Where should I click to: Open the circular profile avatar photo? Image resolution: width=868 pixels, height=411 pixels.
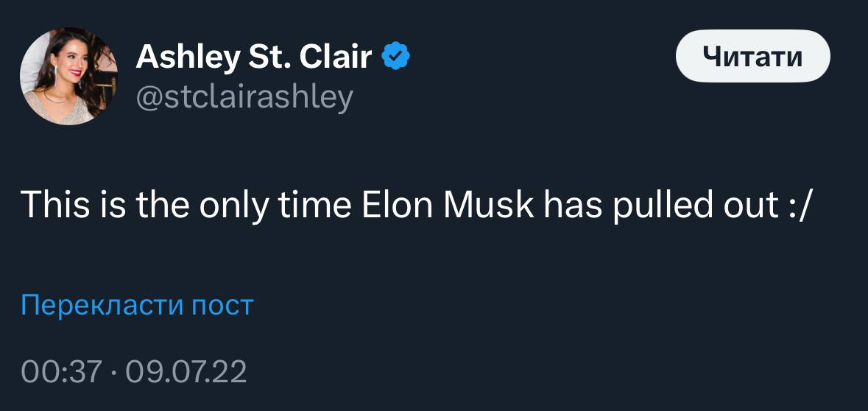click(68, 76)
